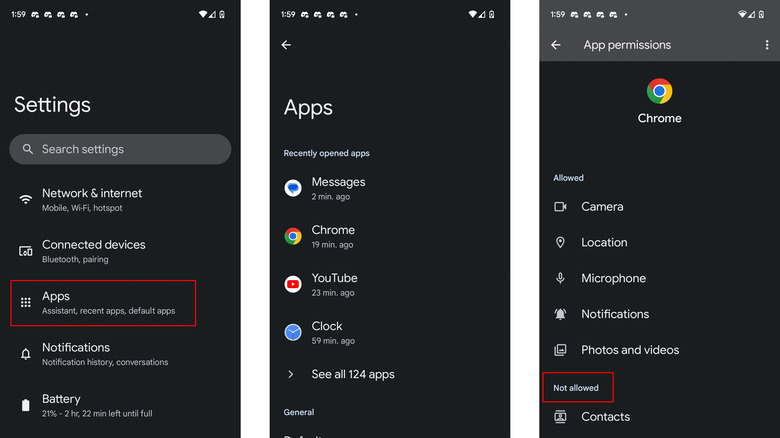Open the Battery settings entry

click(120, 406)
